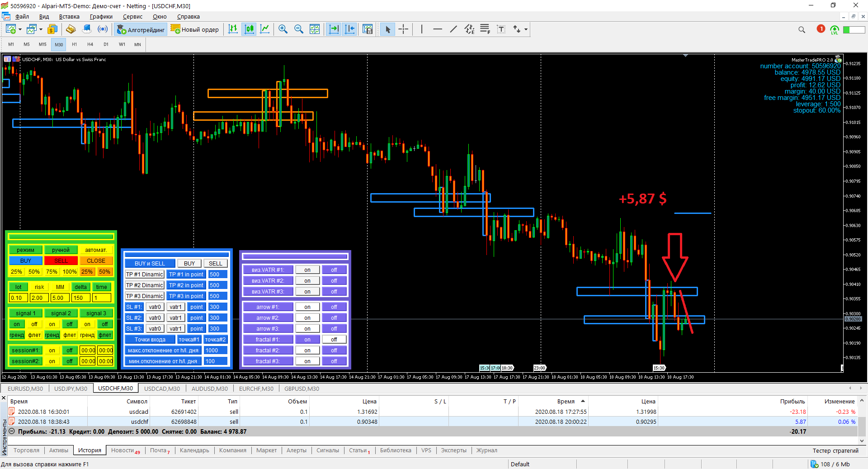Expand the profiles dropdown arrow
The height and width of the screenshot is (469, 868).
(x=41, y=30)
